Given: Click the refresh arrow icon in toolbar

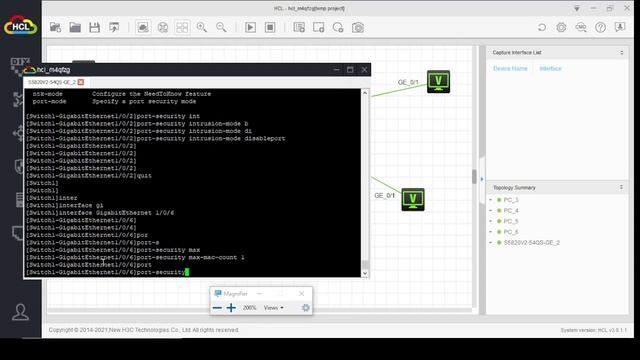Looking at the screenshot, I should [x=542, y=27].
